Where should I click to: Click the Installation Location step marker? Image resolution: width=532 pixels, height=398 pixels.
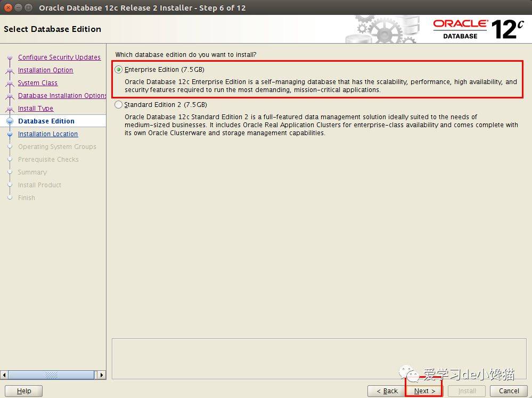point(10,134)
